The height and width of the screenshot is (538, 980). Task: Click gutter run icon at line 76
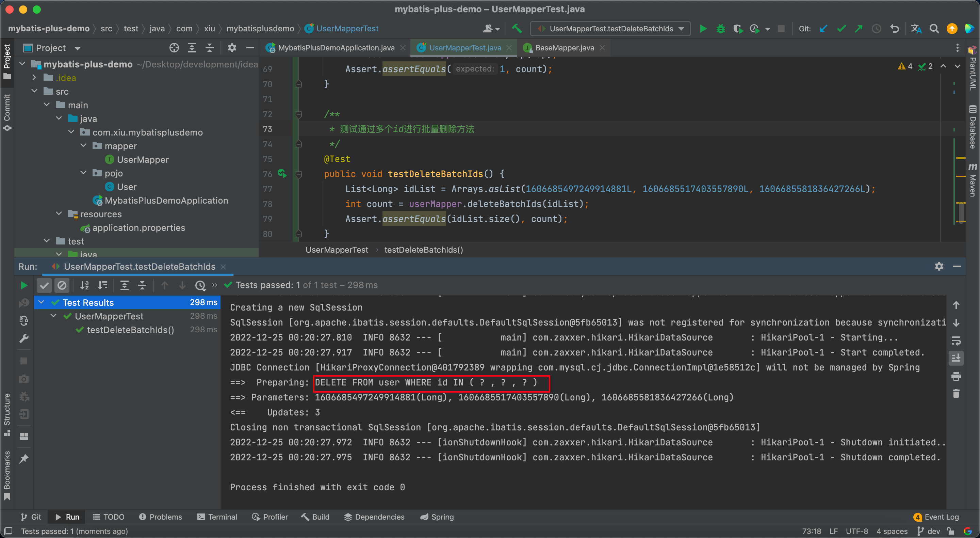click(282, 174)
